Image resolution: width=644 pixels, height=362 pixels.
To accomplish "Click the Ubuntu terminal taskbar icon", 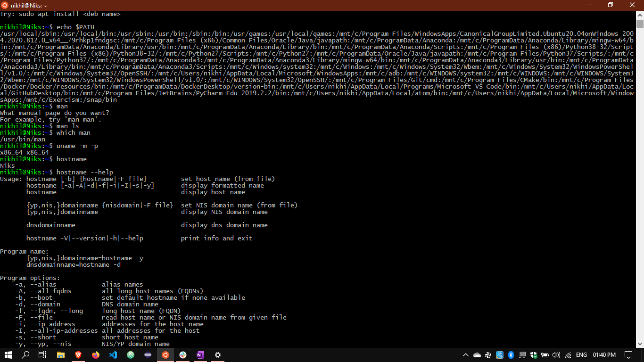I will tap(165, 355).
